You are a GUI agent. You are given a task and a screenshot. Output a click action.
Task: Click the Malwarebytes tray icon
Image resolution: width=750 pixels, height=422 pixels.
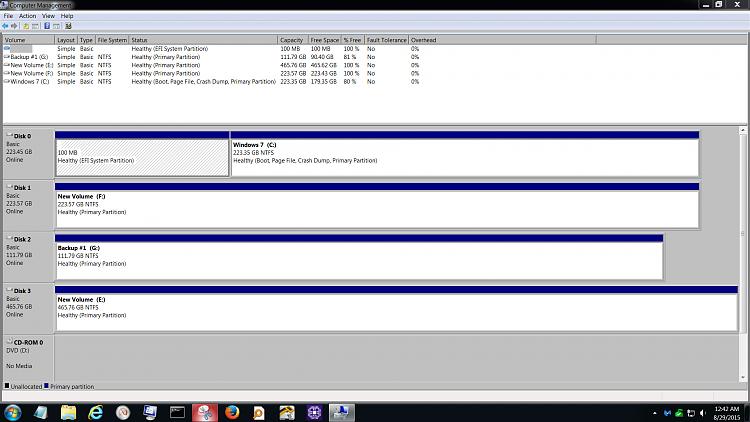667,413
